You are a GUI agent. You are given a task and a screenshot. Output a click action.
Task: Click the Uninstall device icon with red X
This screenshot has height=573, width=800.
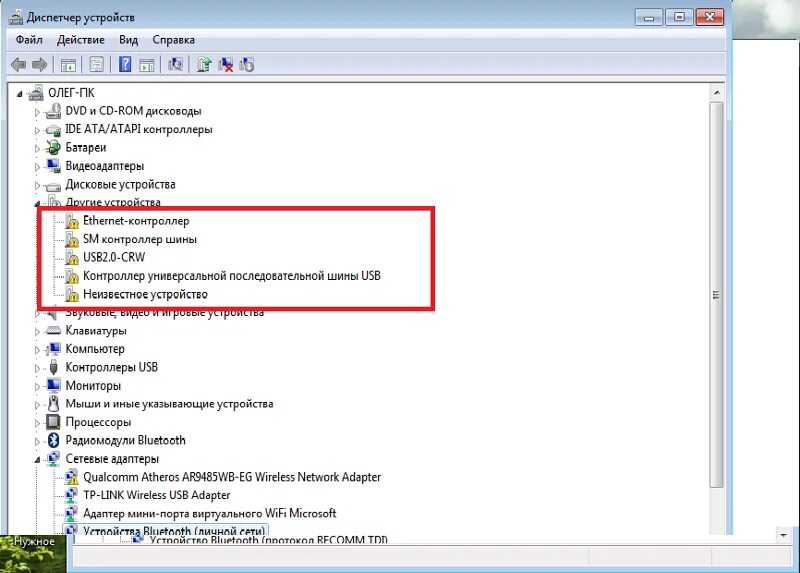point(226,65)
